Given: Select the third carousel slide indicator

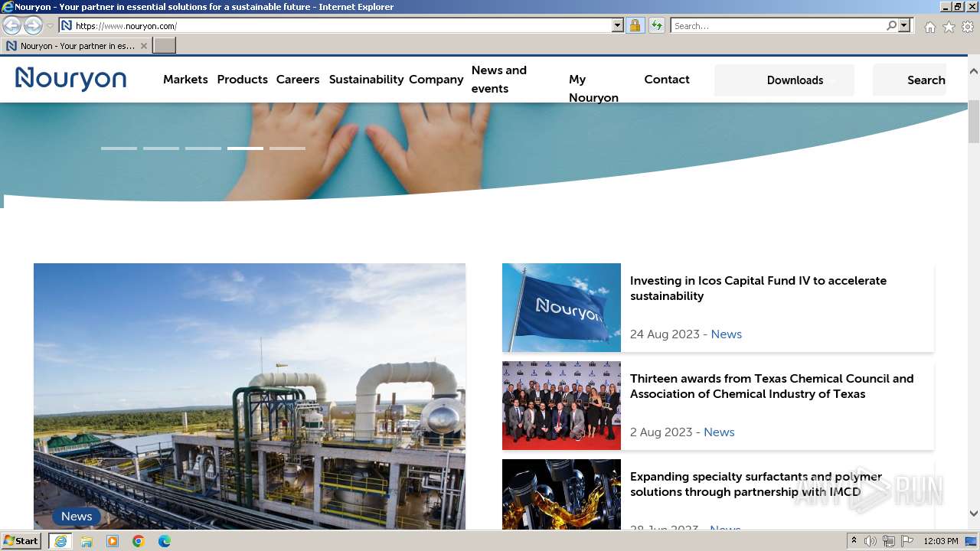Looking at the screenshot, I should pos(203,148).
